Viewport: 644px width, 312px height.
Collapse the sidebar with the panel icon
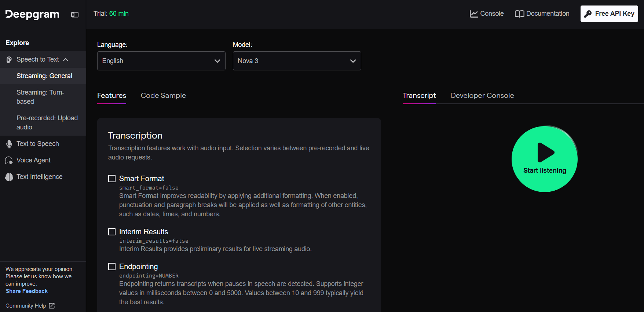(x=75, y=15)
